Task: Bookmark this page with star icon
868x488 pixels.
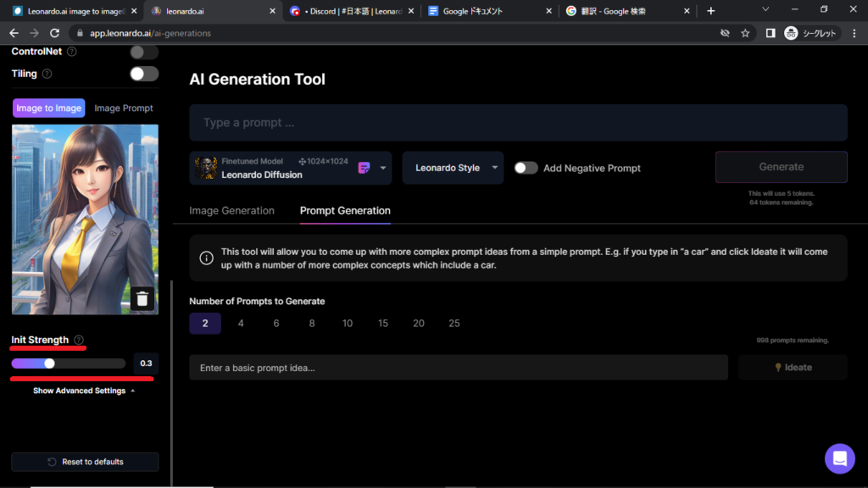Action: (x=745, y=33)
